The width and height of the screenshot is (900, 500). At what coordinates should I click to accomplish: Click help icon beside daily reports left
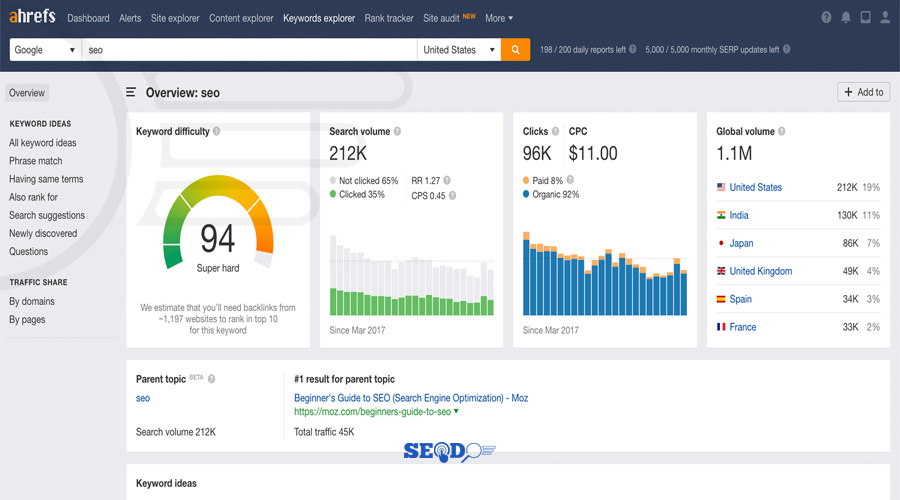[x=633, y=49]
